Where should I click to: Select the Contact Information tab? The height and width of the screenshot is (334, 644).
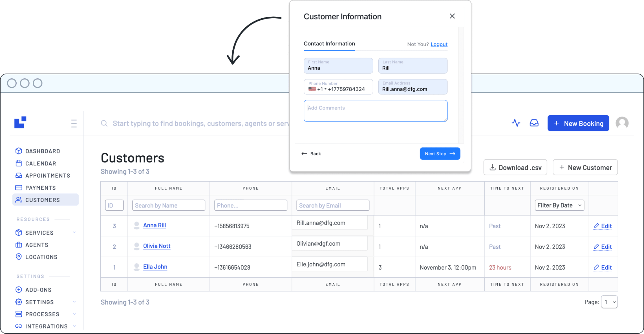[329, 44]
